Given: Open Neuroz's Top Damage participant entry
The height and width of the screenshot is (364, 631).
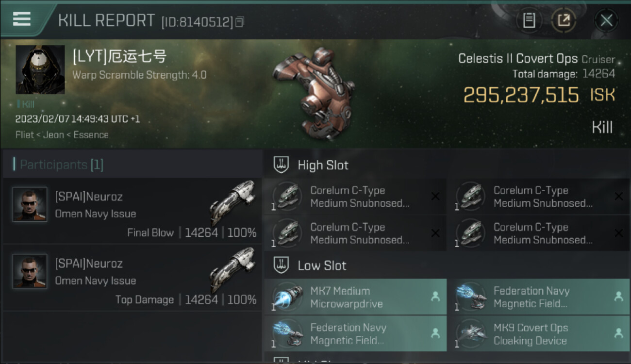Looking at the screenshot, I should (132, 278).
